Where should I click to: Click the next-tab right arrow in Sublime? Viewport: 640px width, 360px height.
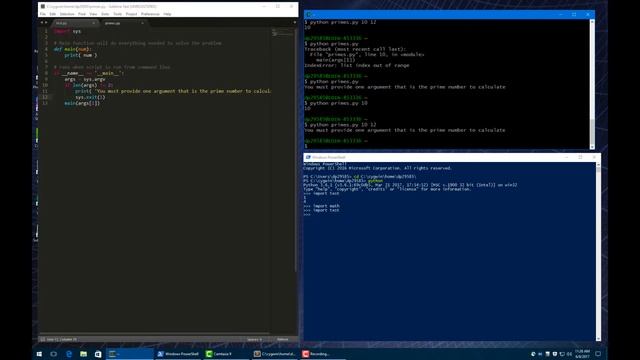click(x=46, y=23)
